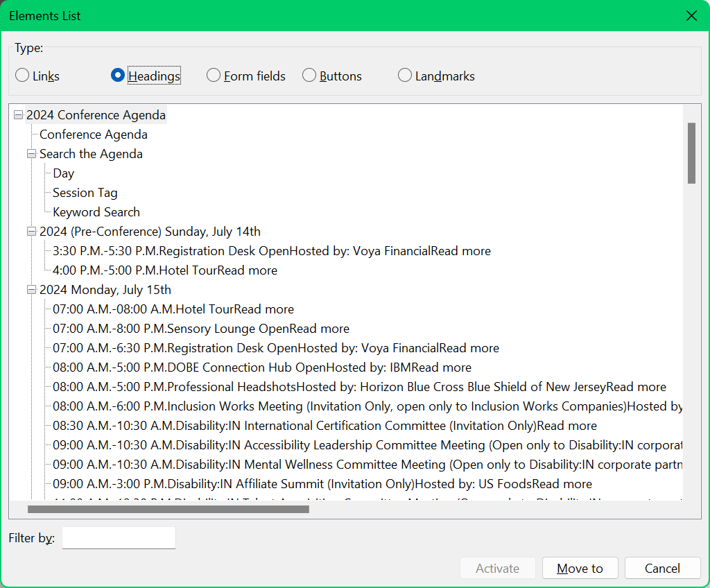710x588 pixels.
Task: Select the Buttons radio button
Action: (332, 76)
